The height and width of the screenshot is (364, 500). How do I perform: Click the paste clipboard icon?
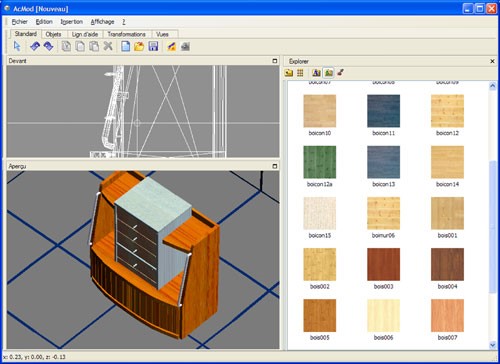tap(94, 46)
